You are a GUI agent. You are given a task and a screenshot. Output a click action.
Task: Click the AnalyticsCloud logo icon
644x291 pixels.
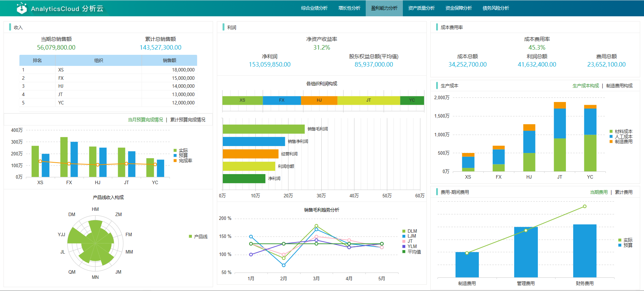tap(22, 8)
